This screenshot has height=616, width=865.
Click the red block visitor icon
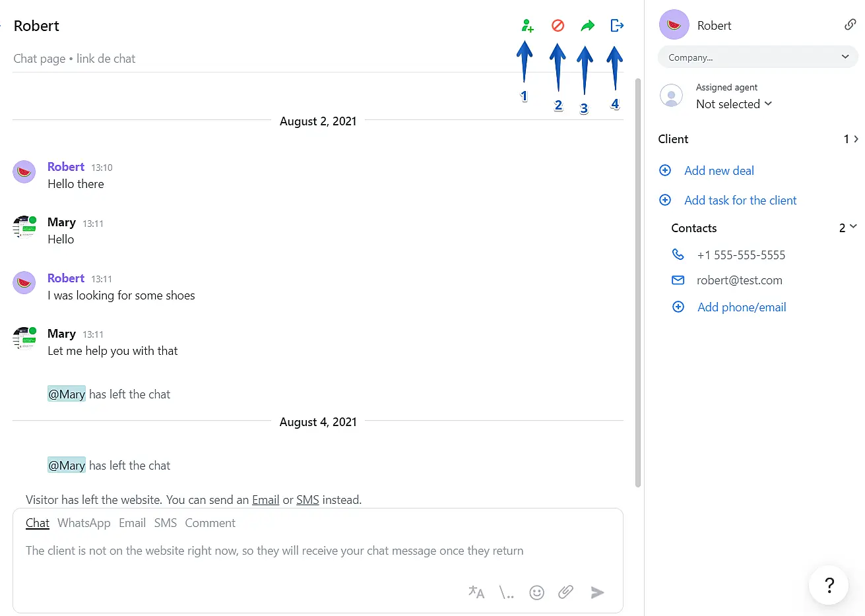(558, 26)
